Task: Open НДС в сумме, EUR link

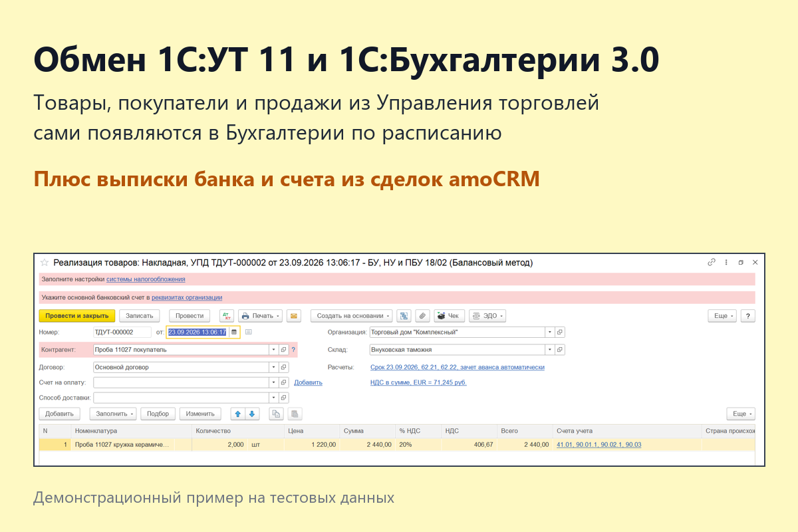Action: point(418,382)
